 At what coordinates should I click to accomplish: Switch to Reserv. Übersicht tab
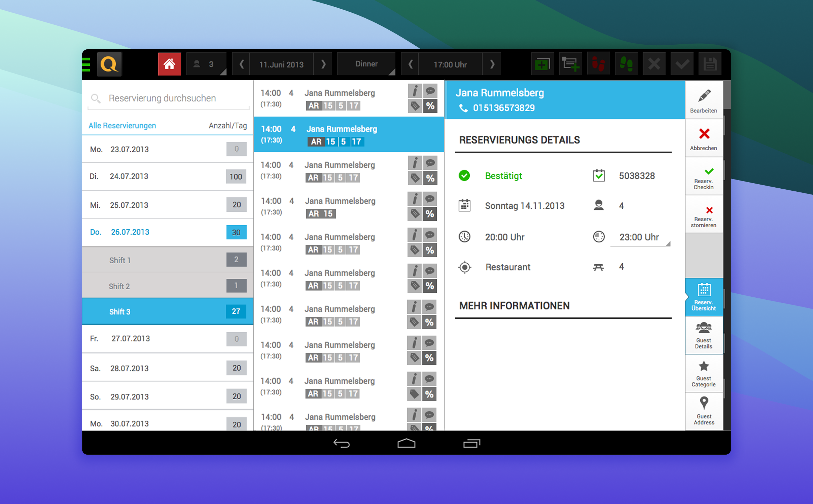tap(704, 297)
